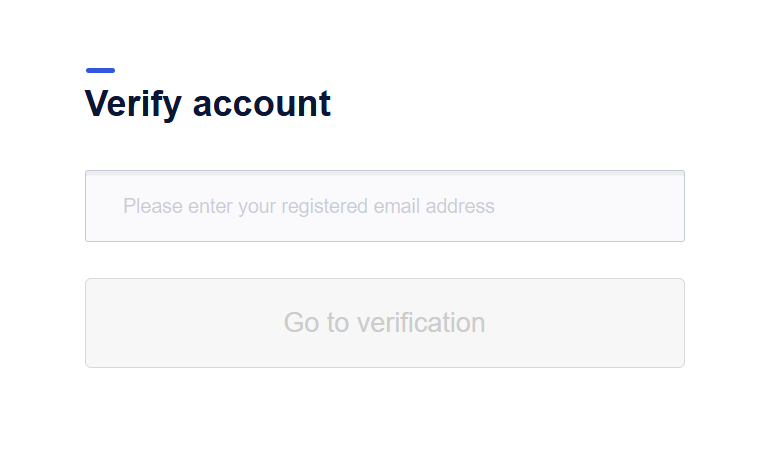Viewport: 774px width, 475px height.
Task: Click inside the registered email textbox
Action: coord(385,206)
